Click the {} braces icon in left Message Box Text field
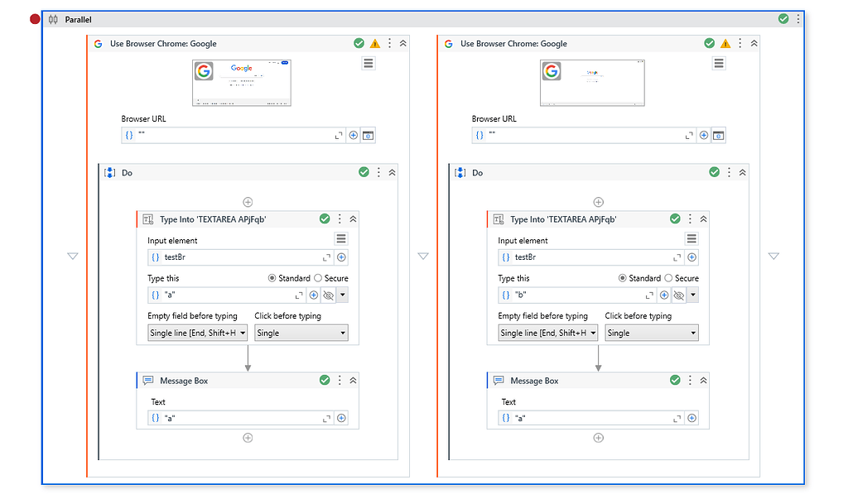This screenshot has height=504, width=848. pos(156,418)
